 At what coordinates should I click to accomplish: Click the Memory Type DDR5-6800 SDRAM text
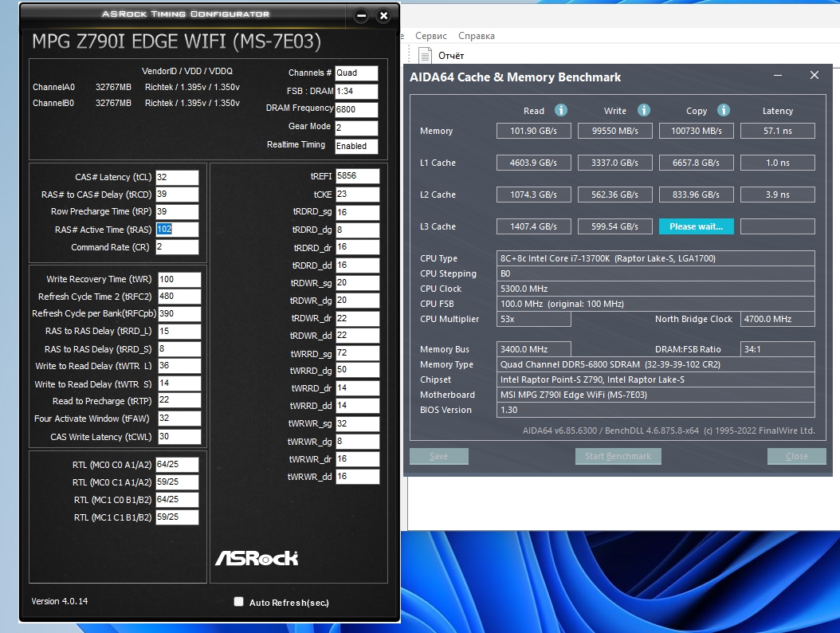pos(656,364)
